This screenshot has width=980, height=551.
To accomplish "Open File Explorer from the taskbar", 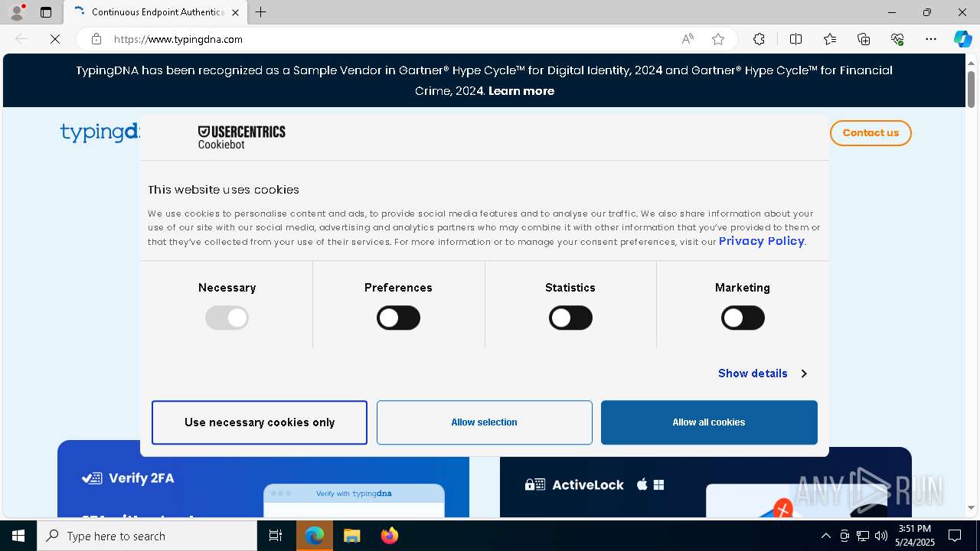I will 351,536.
